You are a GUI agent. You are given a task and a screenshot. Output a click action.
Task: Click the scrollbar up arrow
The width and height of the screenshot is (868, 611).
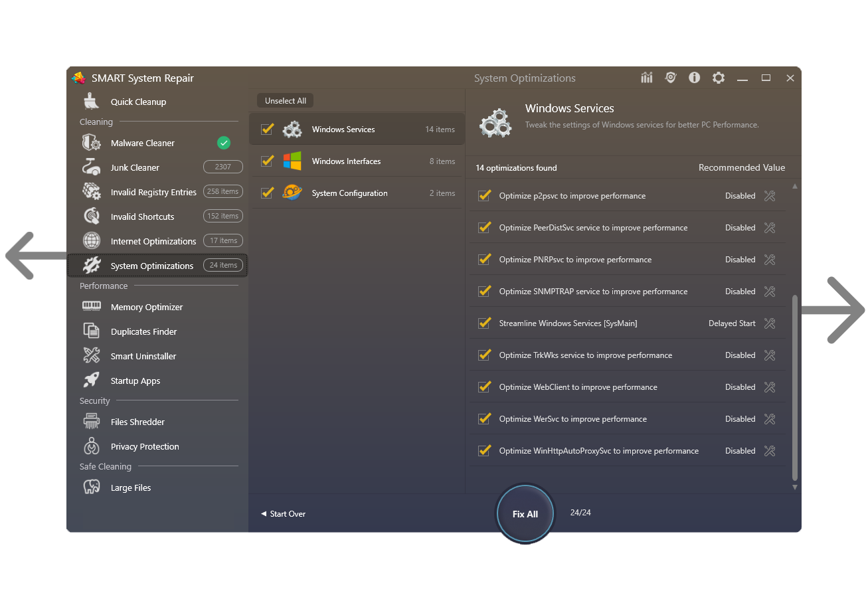795,186
